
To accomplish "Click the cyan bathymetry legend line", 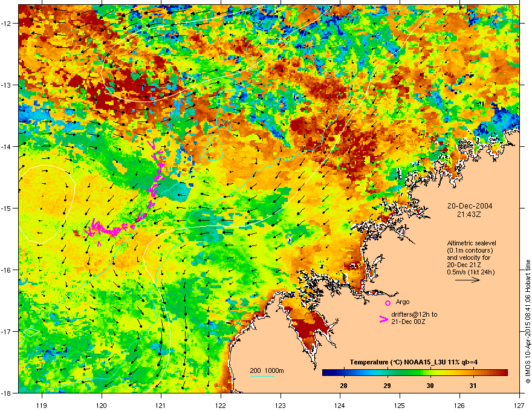I will pyautogui.click(x=262, y=376).
